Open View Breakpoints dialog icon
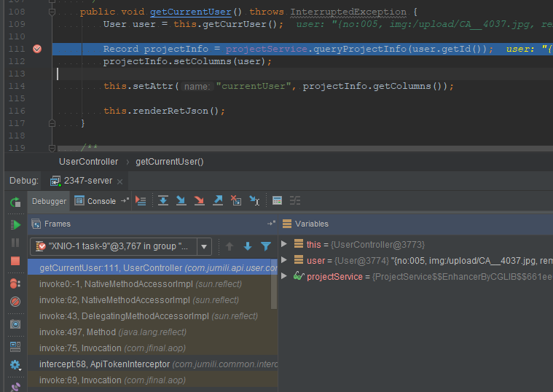553x392 pixels. (15, 283)
